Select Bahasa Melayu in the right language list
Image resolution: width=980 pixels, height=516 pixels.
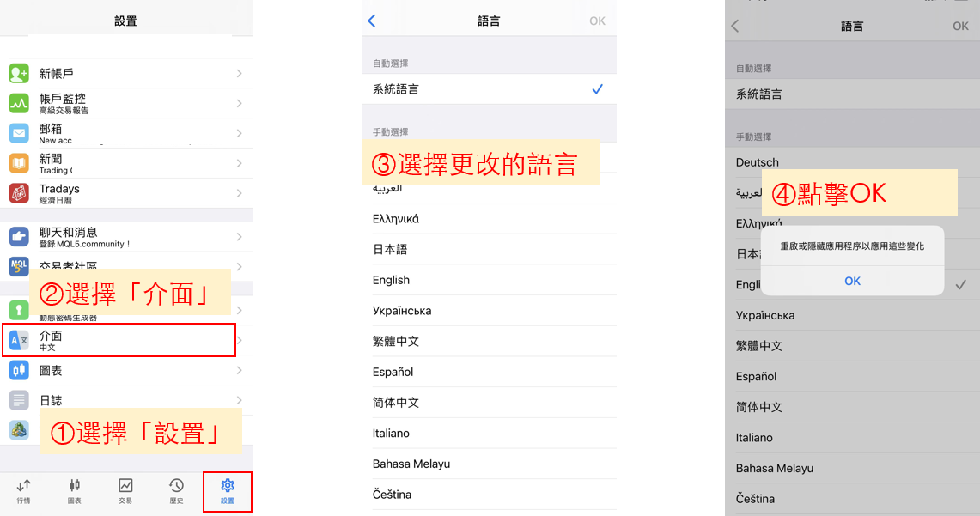pos(853,469)
